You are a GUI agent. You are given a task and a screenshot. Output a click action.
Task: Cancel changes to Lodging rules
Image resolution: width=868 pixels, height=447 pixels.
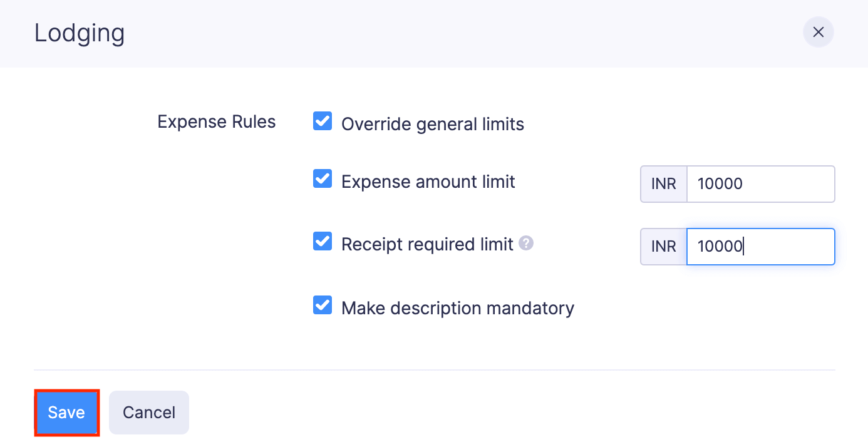click(148, 412)
